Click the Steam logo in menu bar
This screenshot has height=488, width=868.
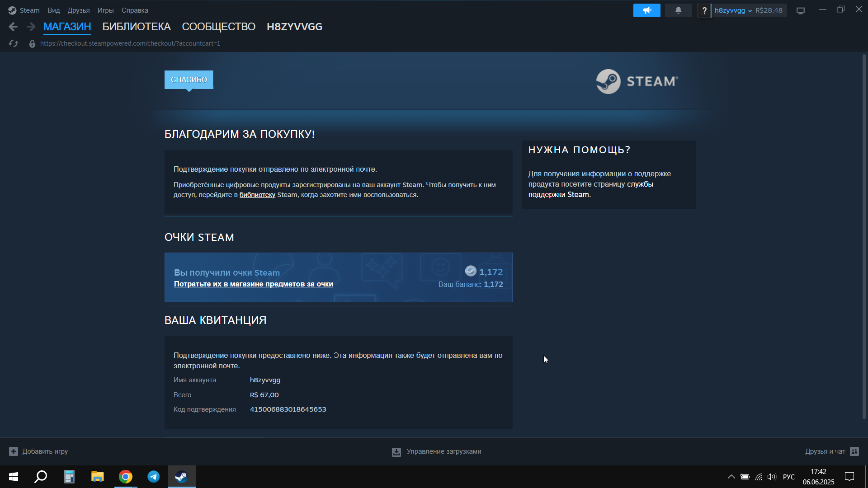(x=12, y=10)
